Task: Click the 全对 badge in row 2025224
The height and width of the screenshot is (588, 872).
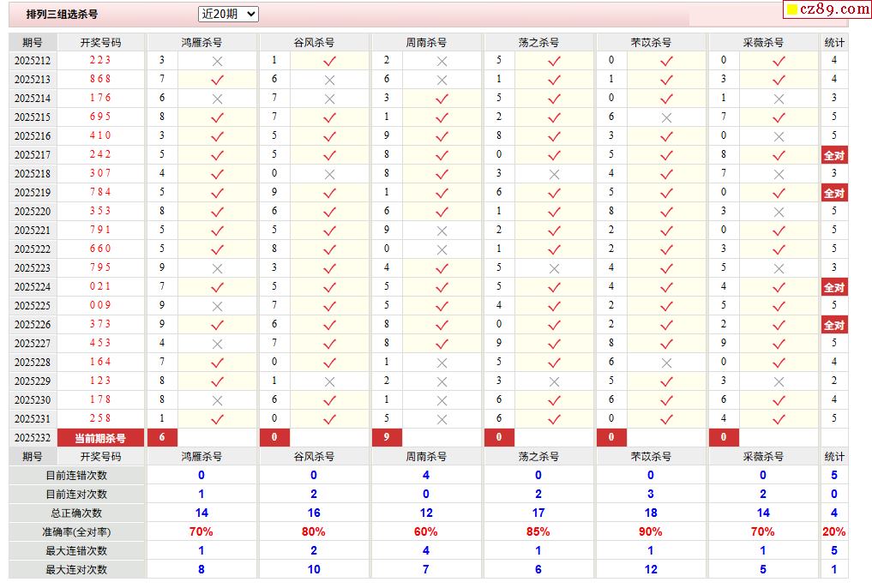Action: (x=834, y=287)
